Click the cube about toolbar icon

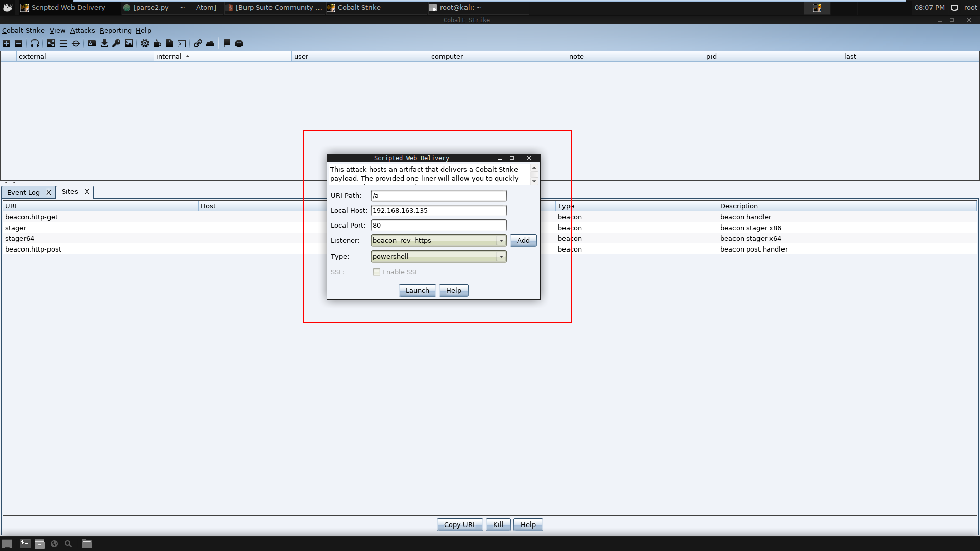coord(239,44)
